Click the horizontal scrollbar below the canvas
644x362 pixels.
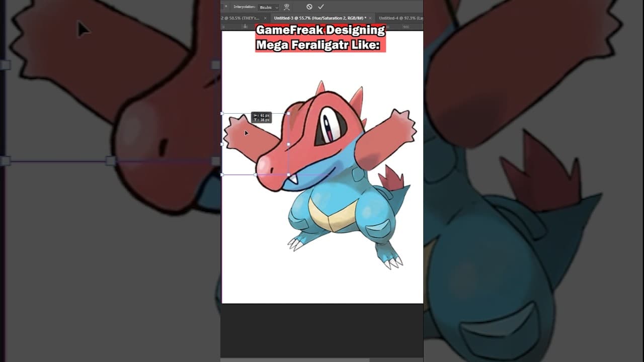295,359
